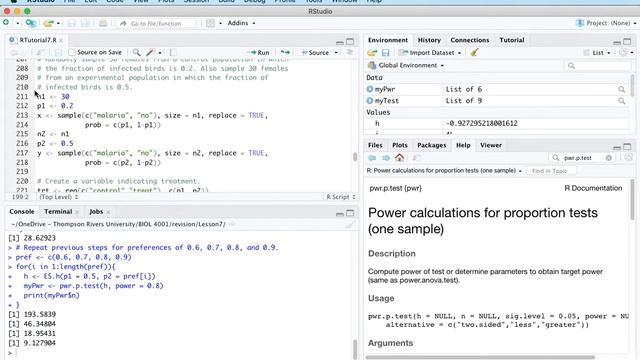Switch to the Terminal tab
Screen dimensions: 640x360
pyautogui.click(x=58, y=211)
